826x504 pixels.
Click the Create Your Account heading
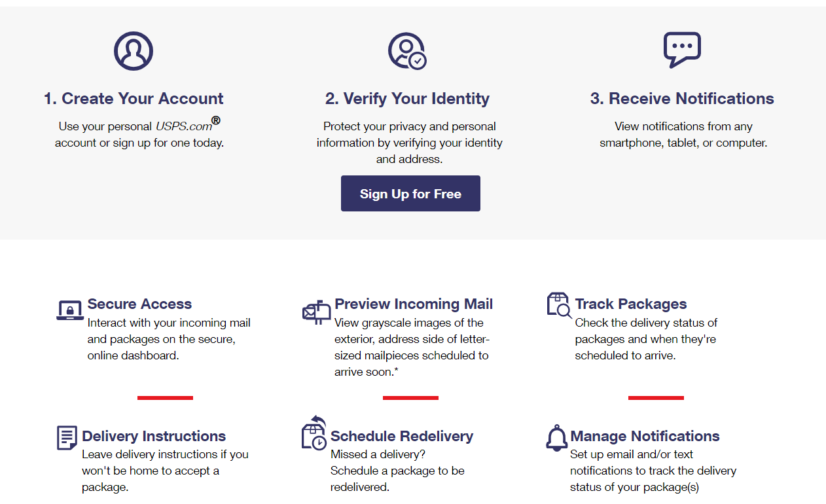[x=134, y=98]
